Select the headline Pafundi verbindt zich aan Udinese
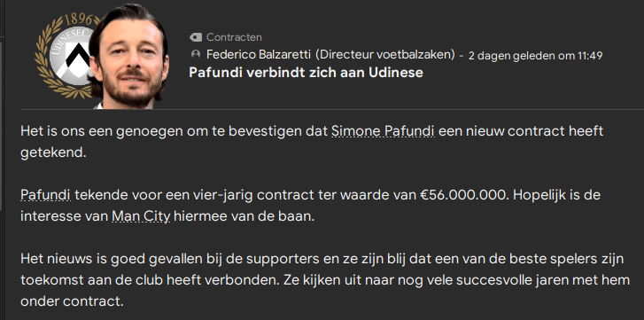The height and width of the screenshot is (320, 644). pos(306,73)
